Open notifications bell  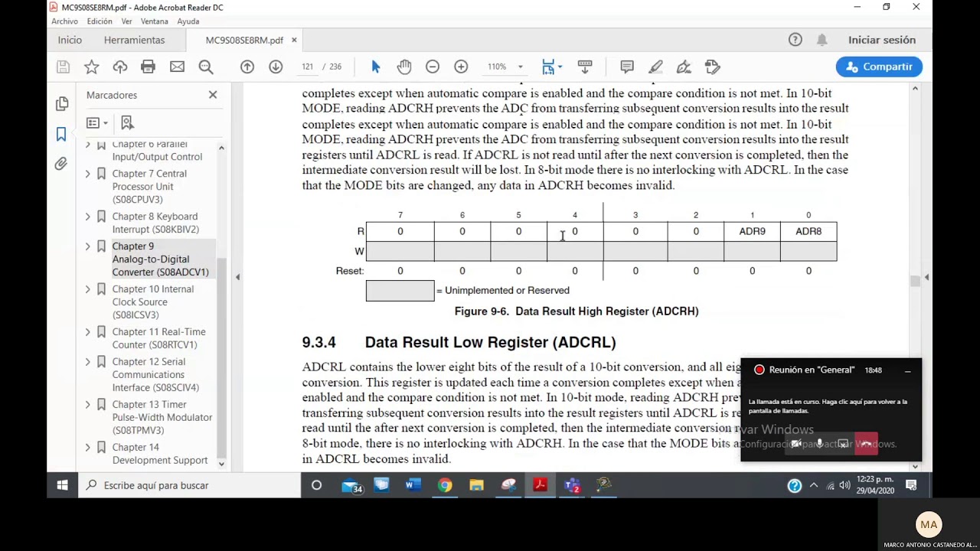coord(822,40)
